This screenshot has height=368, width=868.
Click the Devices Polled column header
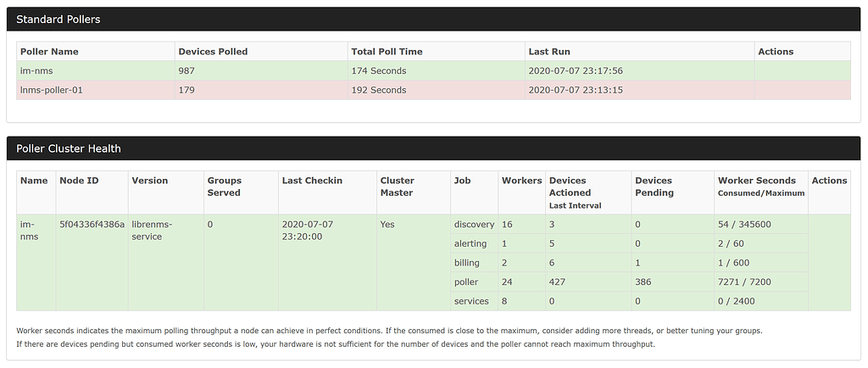[x=213, y=52]
